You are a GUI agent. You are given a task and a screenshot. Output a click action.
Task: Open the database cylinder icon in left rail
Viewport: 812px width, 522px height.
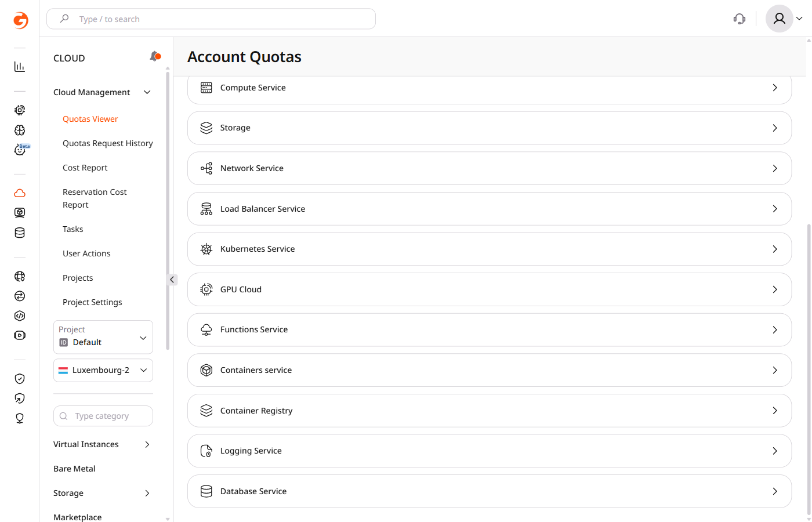[20, 233]
